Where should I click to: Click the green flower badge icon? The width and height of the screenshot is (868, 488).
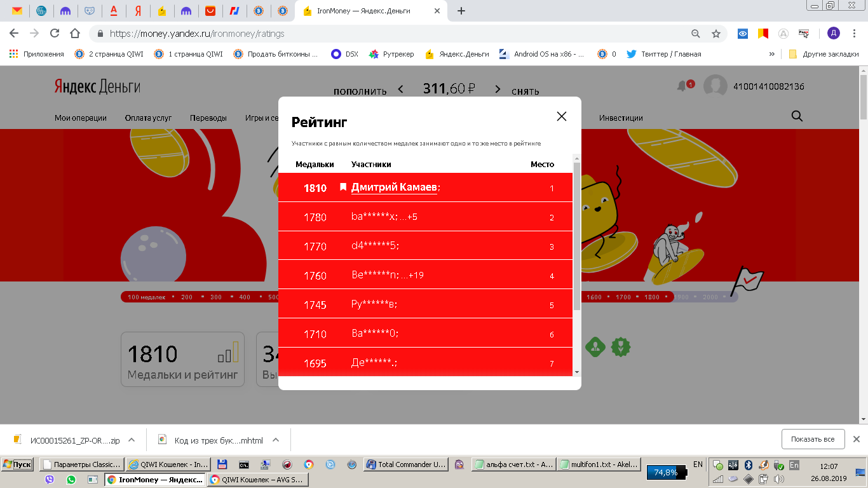click(x=620, y=347)
